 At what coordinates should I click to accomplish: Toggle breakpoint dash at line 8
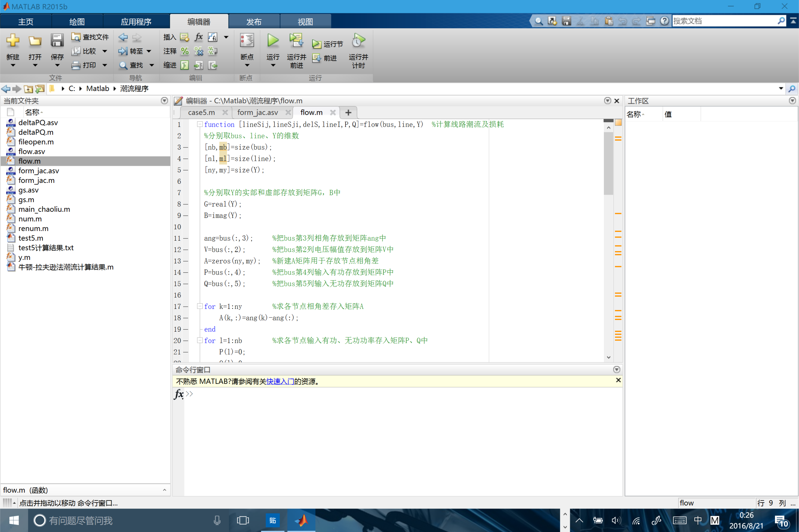(x=186, y=204)
